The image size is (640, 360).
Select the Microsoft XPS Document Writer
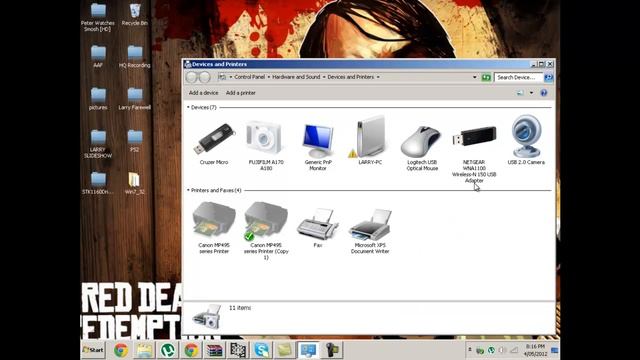tap(370, 231)
